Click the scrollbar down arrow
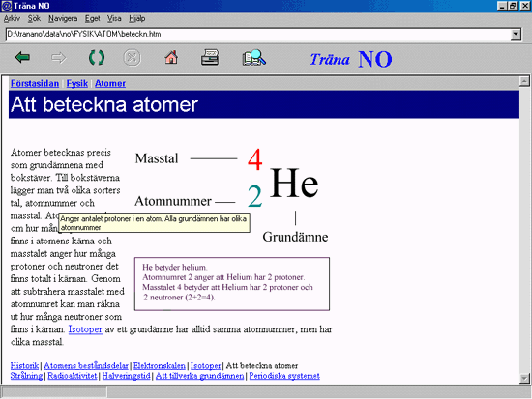This screenshot has width=532, height=399. (524, 378)
